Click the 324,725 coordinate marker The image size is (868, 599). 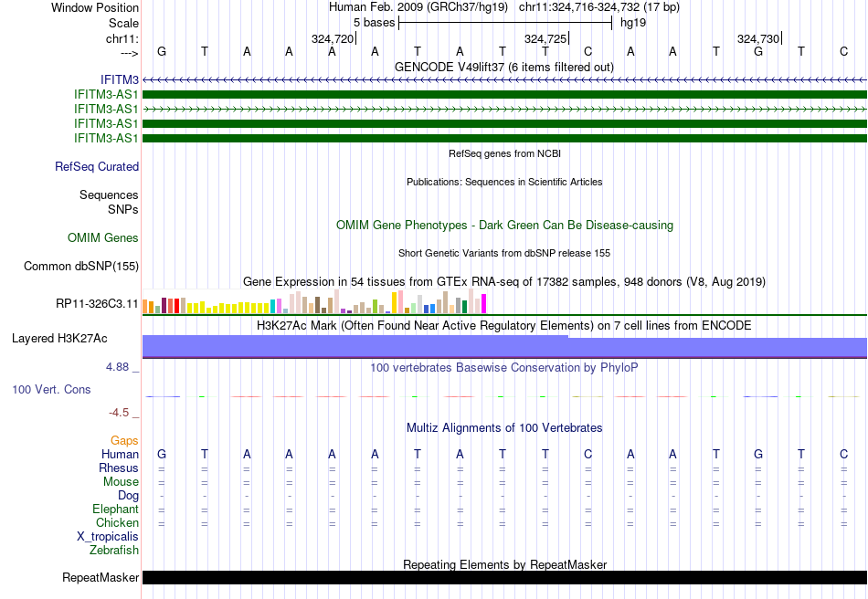[545, 38]
